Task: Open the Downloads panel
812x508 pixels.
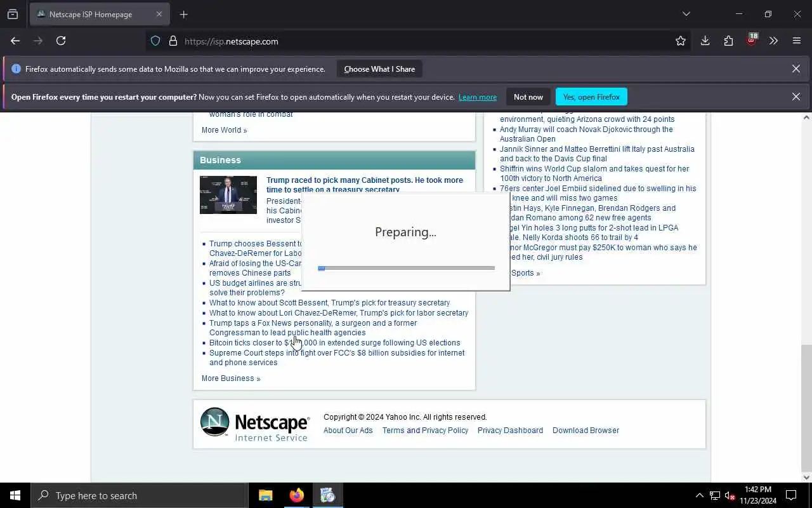Action: [705, 41]
